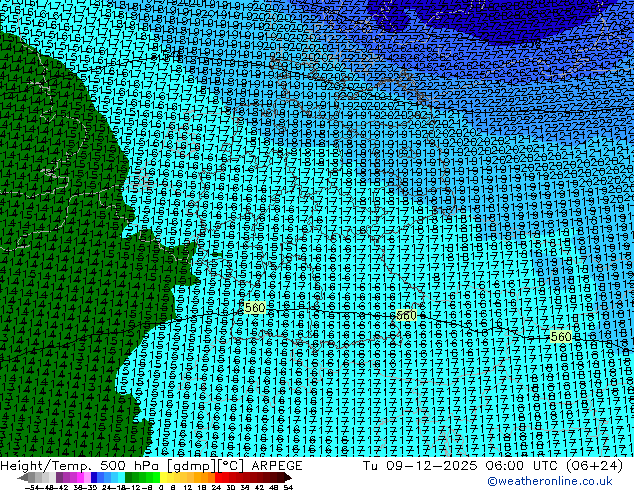Select the dark blue legend swatch
The height and width of the screenshot is (490, 634).
click(x=94, y=477)
